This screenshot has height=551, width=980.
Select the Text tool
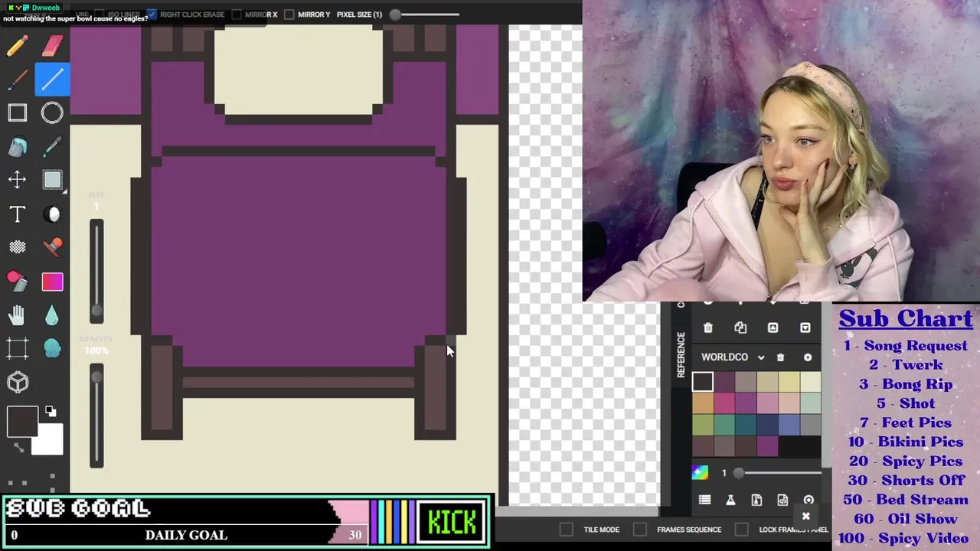click(x=17, y=214)
